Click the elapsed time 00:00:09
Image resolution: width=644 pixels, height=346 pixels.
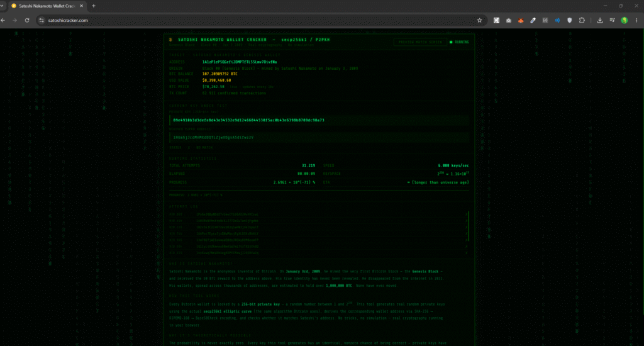coord(306,174)
